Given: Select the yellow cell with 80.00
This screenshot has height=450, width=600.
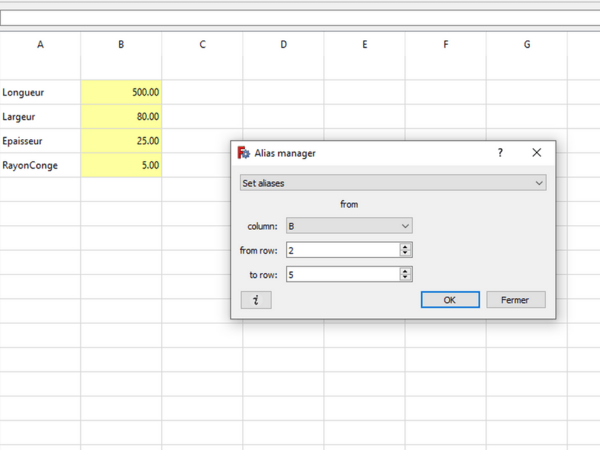Looking at the screenshot, I should coord(121,116).
